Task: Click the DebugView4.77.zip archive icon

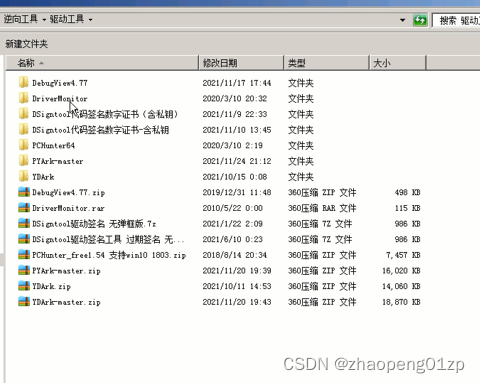Action: point(24,192)
